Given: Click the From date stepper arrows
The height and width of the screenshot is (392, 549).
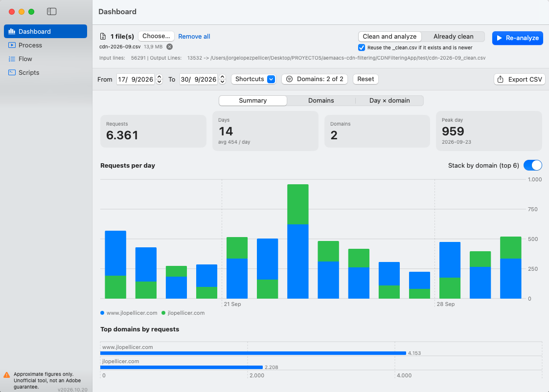Looking at the screenshot, I should pos(160,79).
